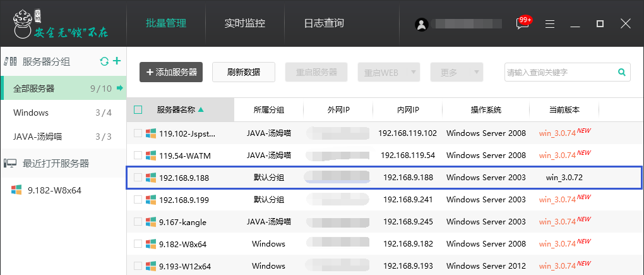Open the hamburger menu icon in title bar
The height and width of the screenshot is (275, 644).
[550, 24]
